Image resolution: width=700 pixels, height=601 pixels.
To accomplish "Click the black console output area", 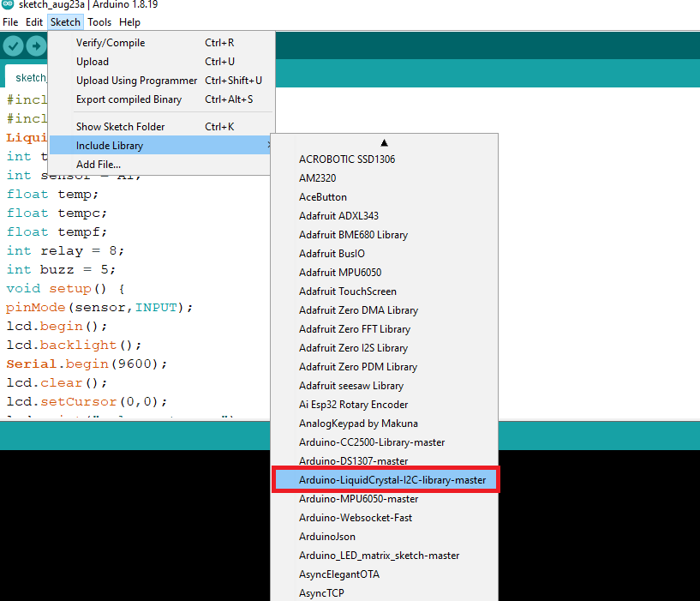I will click(x=134, y=525).
